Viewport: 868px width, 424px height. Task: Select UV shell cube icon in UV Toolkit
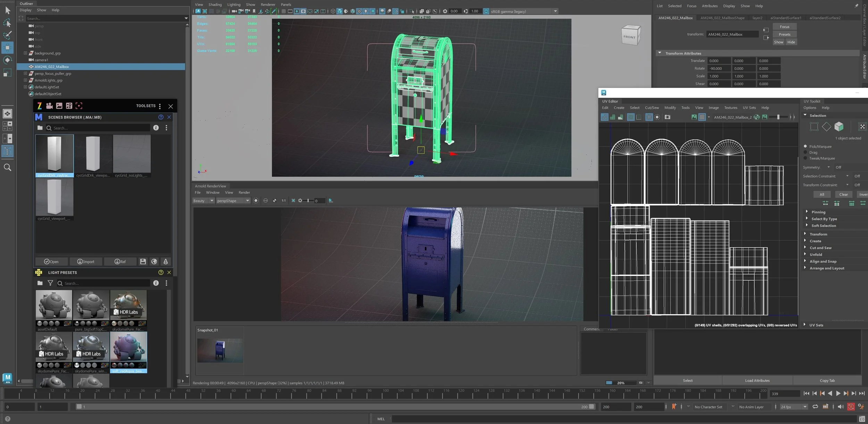point(839,126)
